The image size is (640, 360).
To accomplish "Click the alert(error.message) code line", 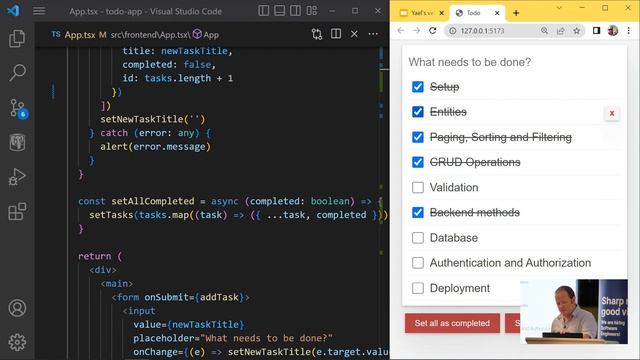I will [x=156, y=147].
